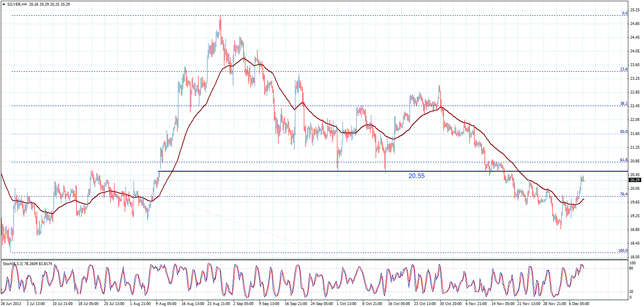644x307 pixels.
Task: Click the 6 Nov 21:00 time label
Action: [x=476, y=304]
